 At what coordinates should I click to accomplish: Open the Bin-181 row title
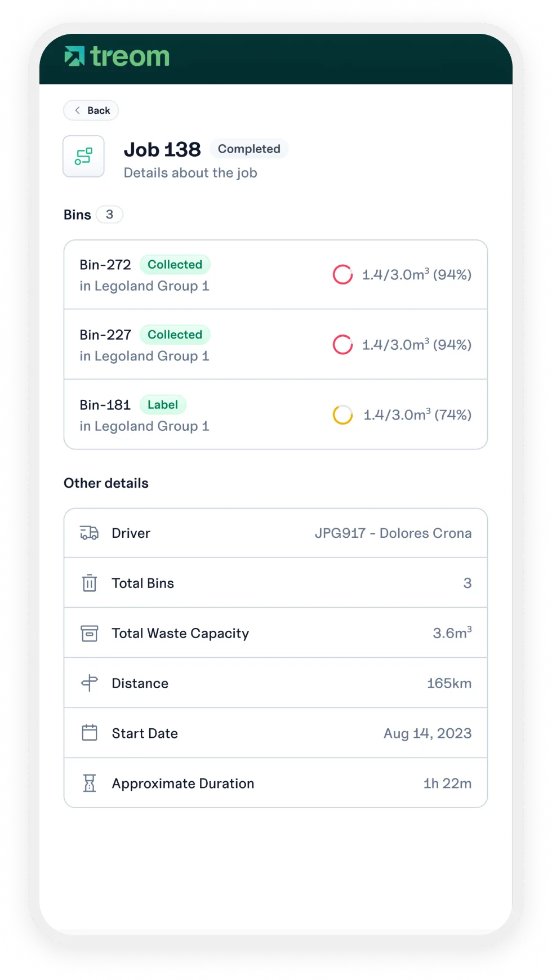tap(105, 405)
